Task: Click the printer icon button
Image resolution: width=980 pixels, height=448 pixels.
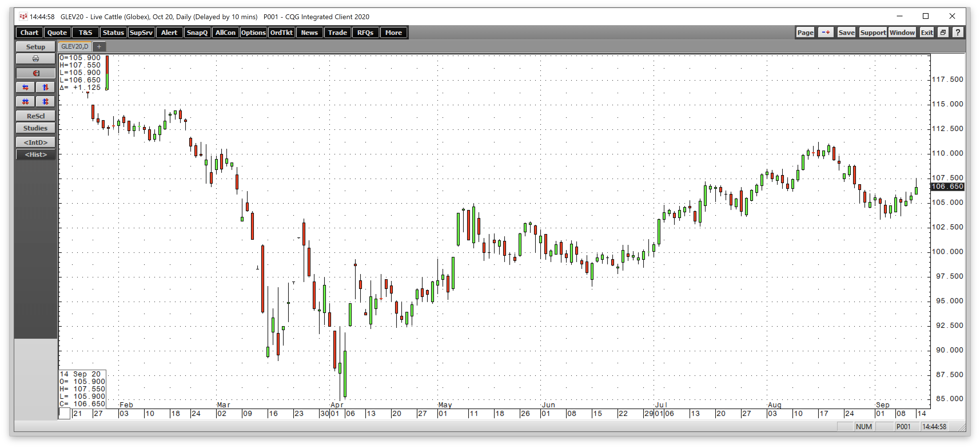Action: click(x=35, y=59)
